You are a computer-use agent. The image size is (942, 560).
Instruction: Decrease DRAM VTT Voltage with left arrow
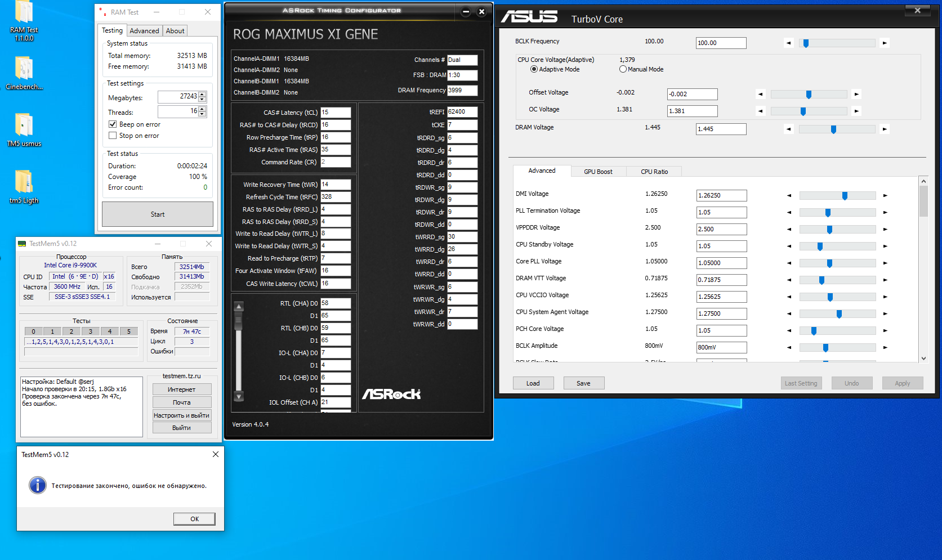[x=789, y=280]
